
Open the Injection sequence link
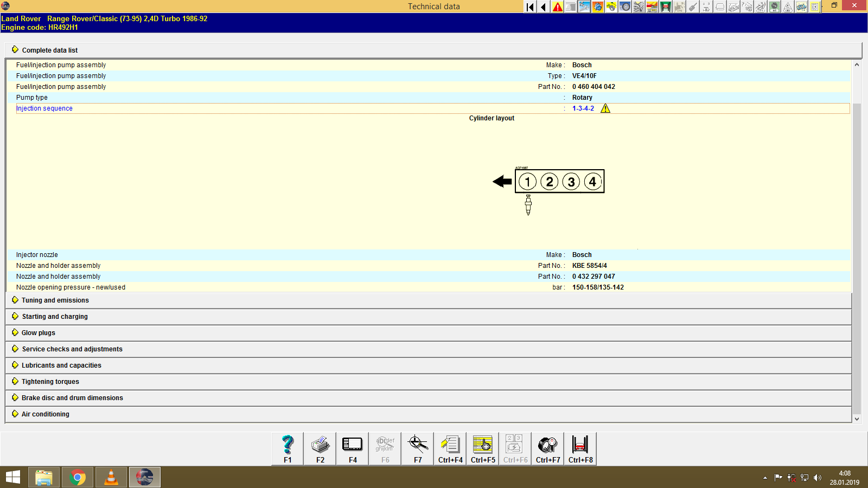tap(44, 108)
